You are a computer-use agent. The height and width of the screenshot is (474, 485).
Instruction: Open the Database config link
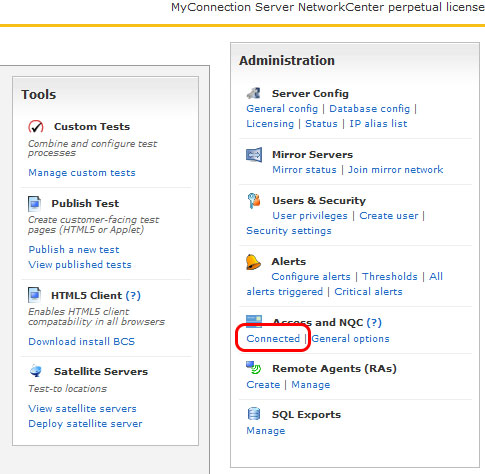pyautogui.click(x=370, y=109)
